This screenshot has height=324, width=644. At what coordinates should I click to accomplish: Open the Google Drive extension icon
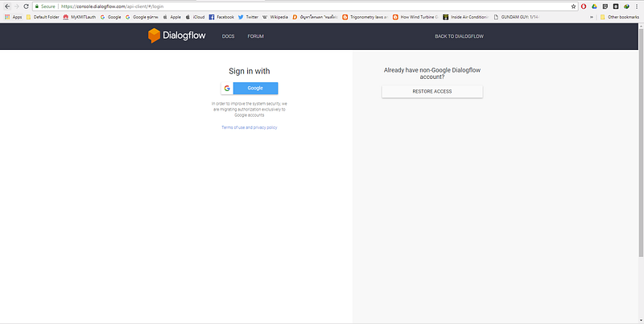[594, 6]
